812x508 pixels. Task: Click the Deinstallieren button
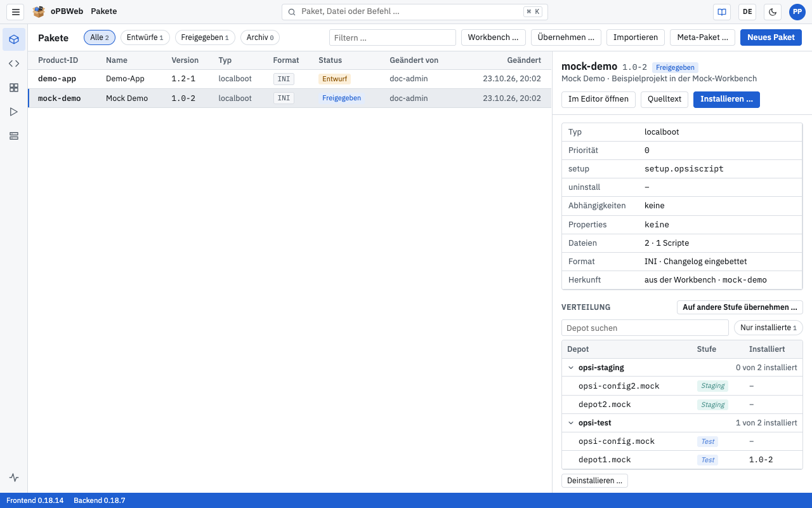[x=594, y=481]
